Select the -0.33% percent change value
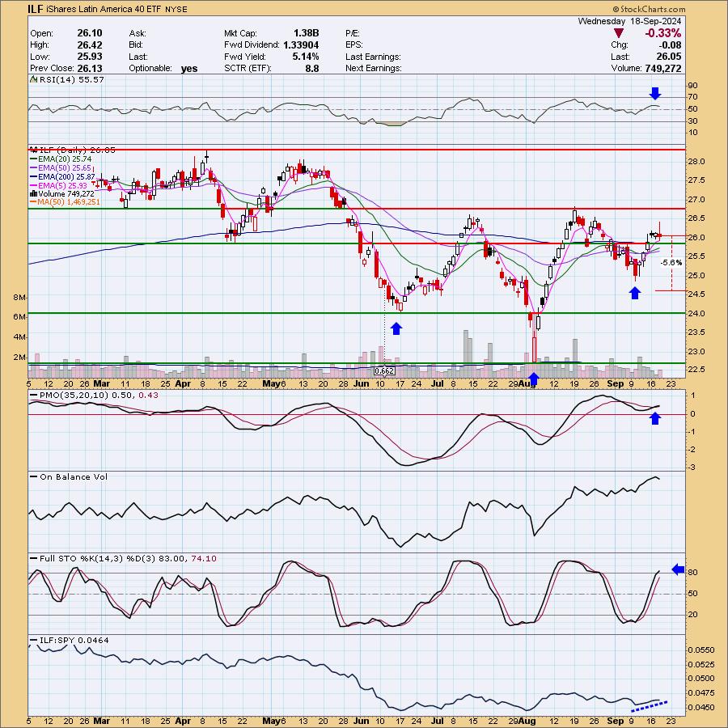728x728 pixels. point(662,33)
